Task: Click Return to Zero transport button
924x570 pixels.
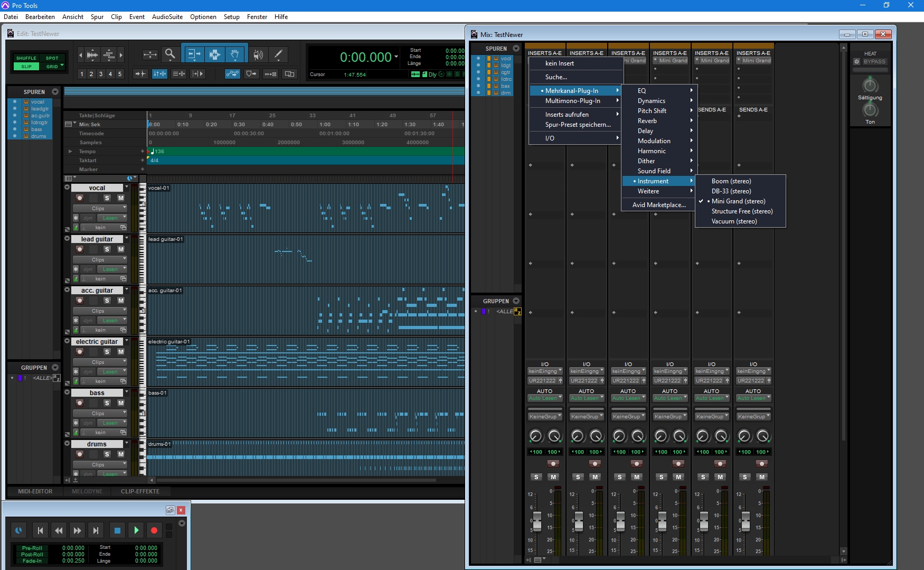Action: 40,530
